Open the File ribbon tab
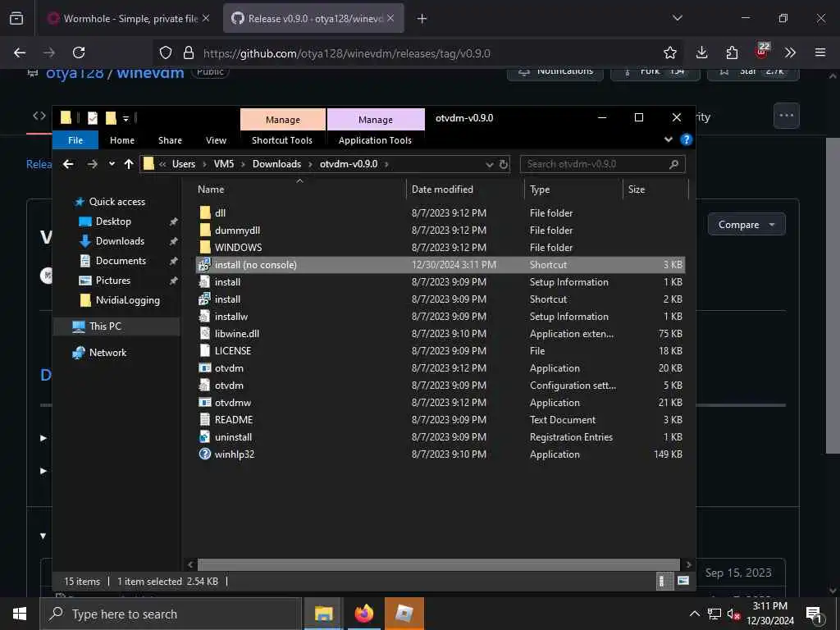The width and height of the screenshot is (840, 630). pyautogui.click(x=75, y=139)
